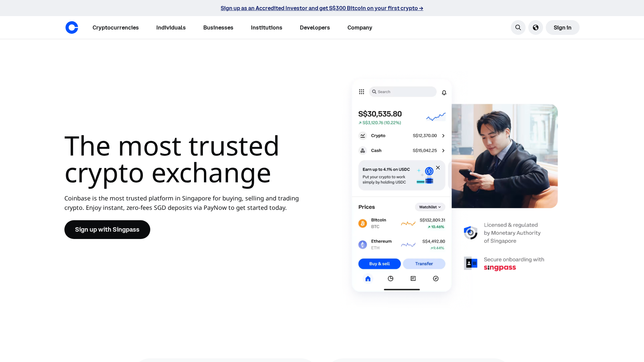This screenshot has height=362, width=644.
Task: Tap the compass explore icon
Action: point(436,279)
